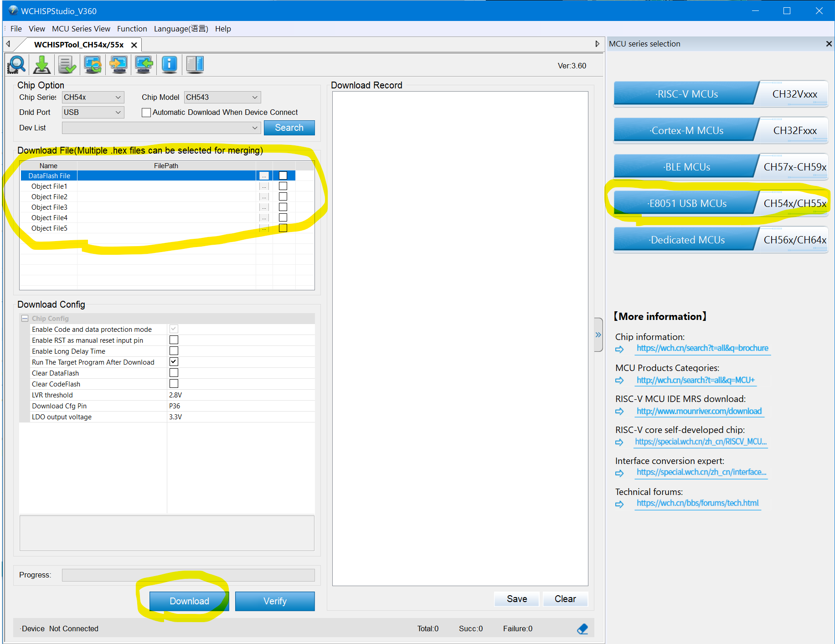Viewport: 835px width, 644px height.
Task: Open the MCU Series View menu
Action: point(81,29)
